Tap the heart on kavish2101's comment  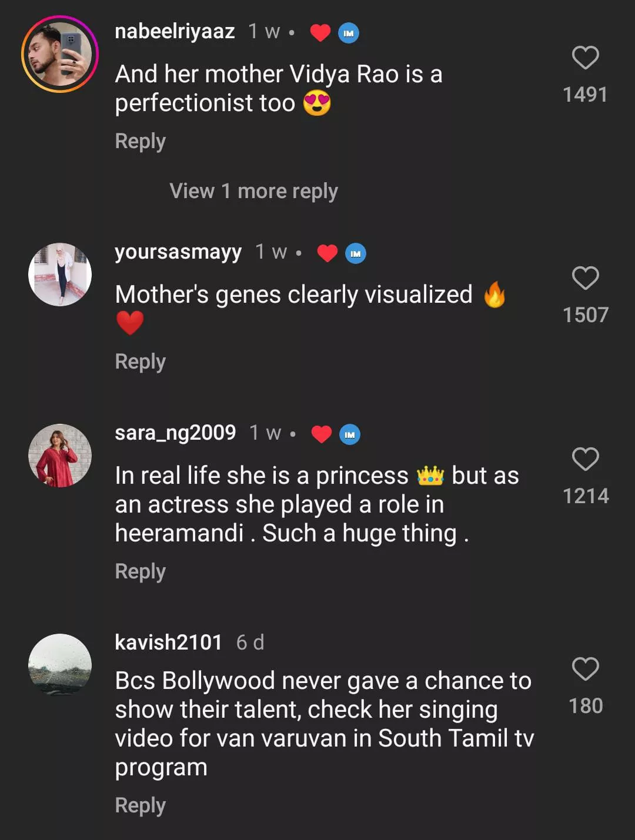click(585, 669)
